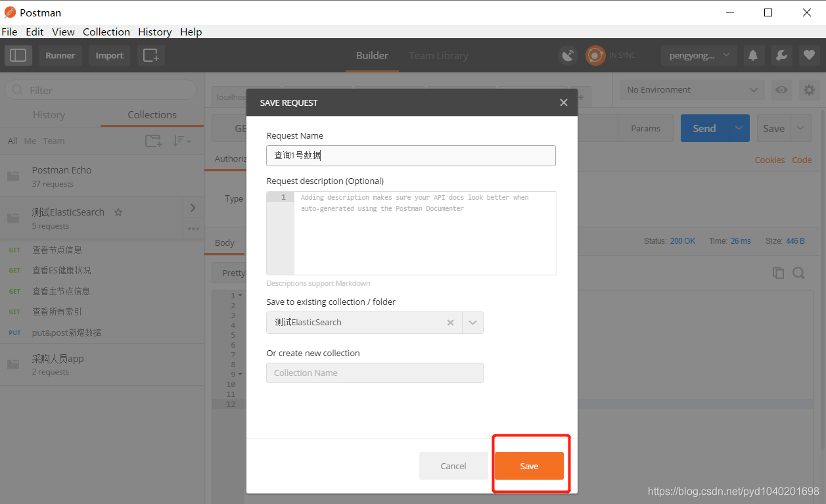Open the Edit menu

pyautogui.click(x=35, y=32)
